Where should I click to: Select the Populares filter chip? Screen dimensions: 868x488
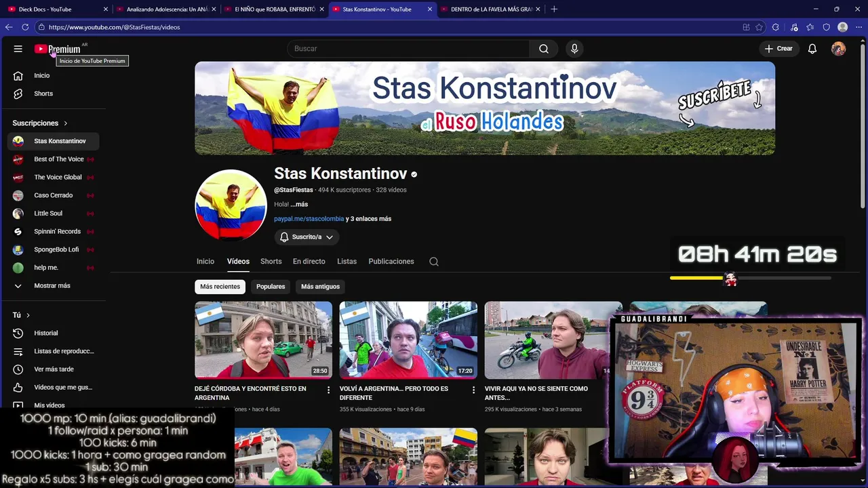click(271, 287)
